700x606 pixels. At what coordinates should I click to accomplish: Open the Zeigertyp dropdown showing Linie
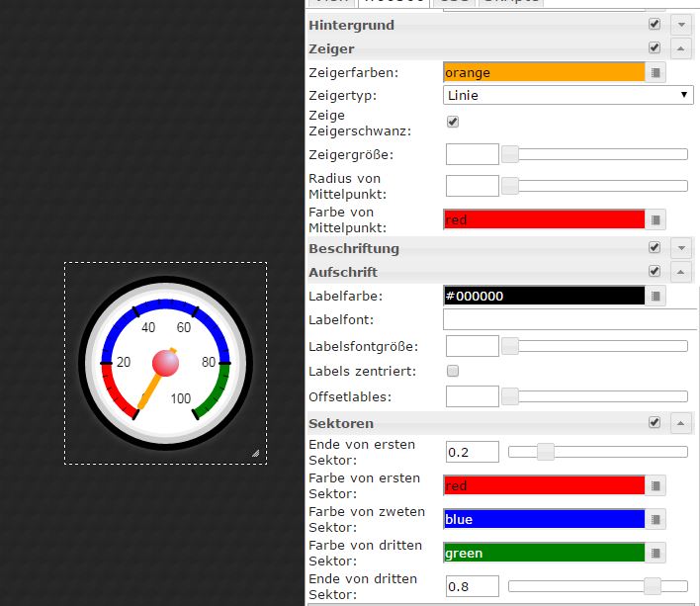click(569, 95)
